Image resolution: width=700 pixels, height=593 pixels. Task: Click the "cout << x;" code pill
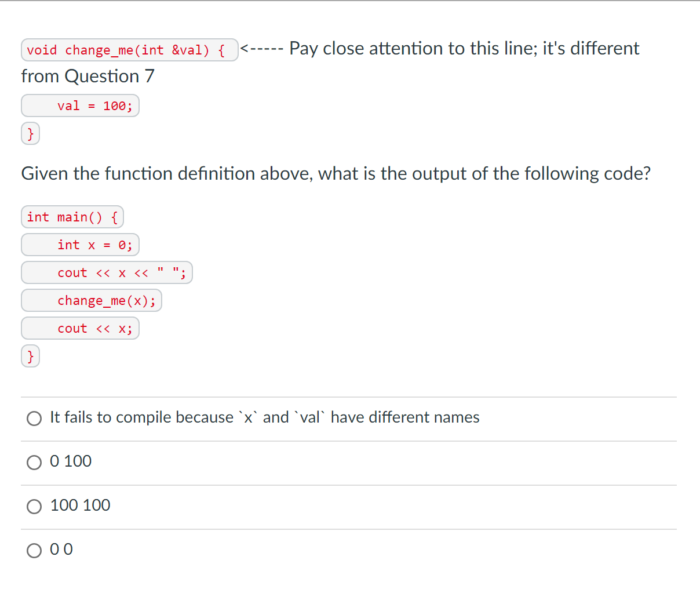(x=80, y=328)
